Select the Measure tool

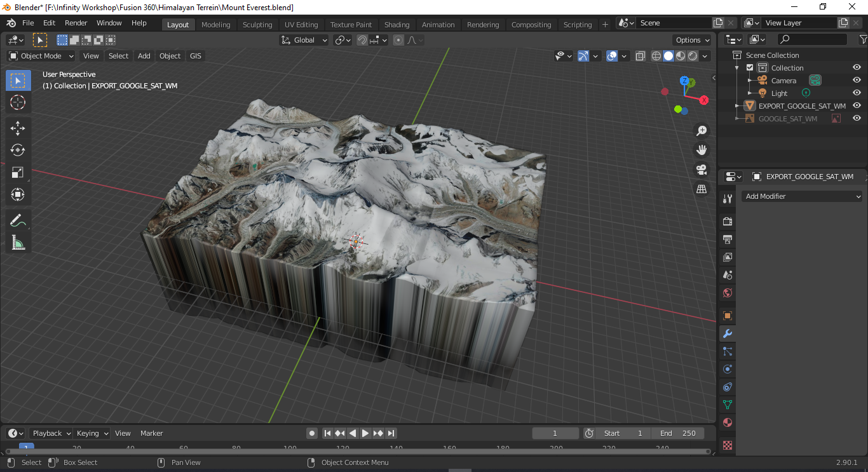18,243
